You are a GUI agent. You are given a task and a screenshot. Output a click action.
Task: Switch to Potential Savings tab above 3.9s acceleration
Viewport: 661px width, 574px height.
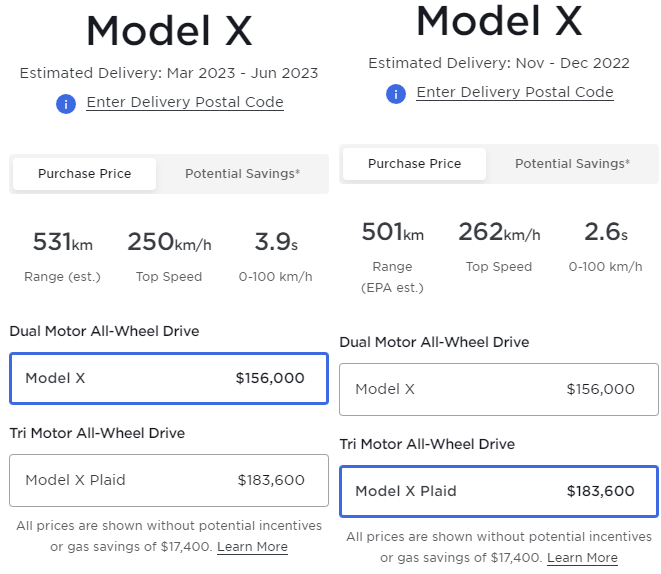coord(242,174)
